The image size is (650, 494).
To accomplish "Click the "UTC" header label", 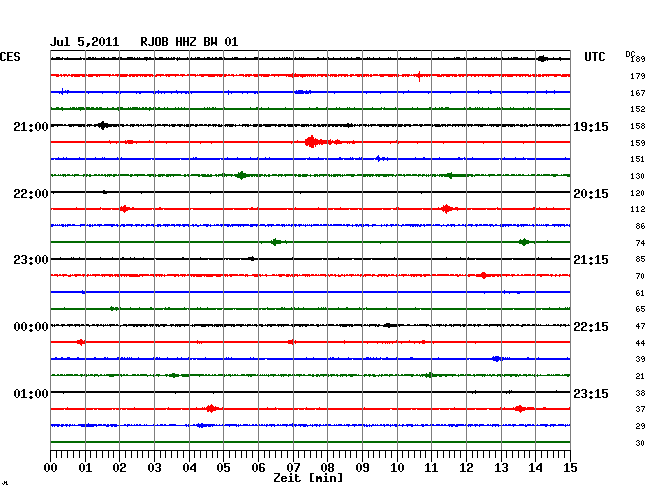I will (594, 57).
